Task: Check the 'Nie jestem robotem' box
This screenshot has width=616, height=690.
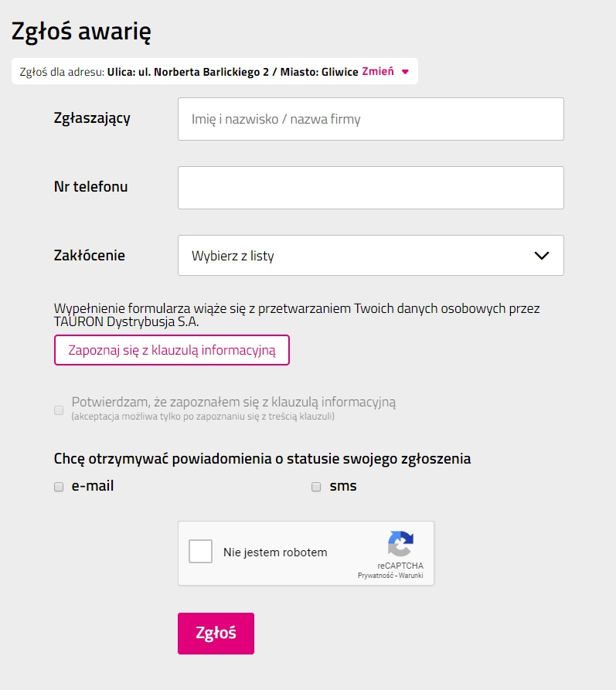Action: [x=201, y=552]
